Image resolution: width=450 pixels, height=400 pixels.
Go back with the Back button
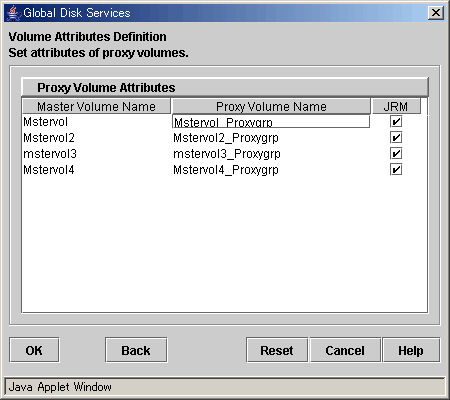tap(136, 350)
